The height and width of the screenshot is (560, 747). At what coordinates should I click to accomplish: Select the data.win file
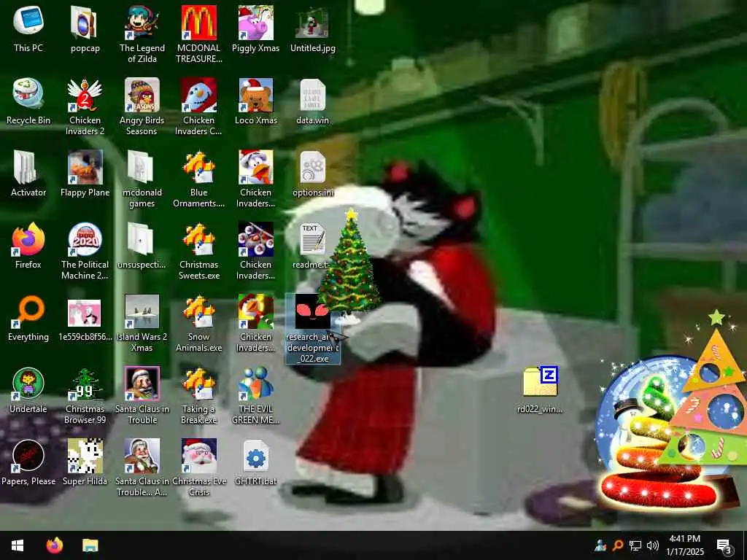click(x=312, y=101)
